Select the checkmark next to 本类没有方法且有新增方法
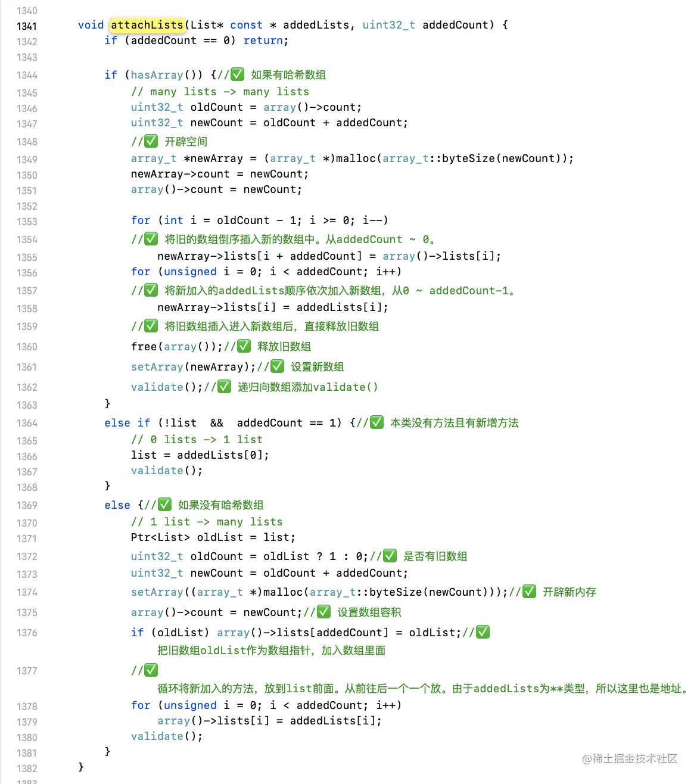Screen dimensions: 697x784 (x=375, y=422)
